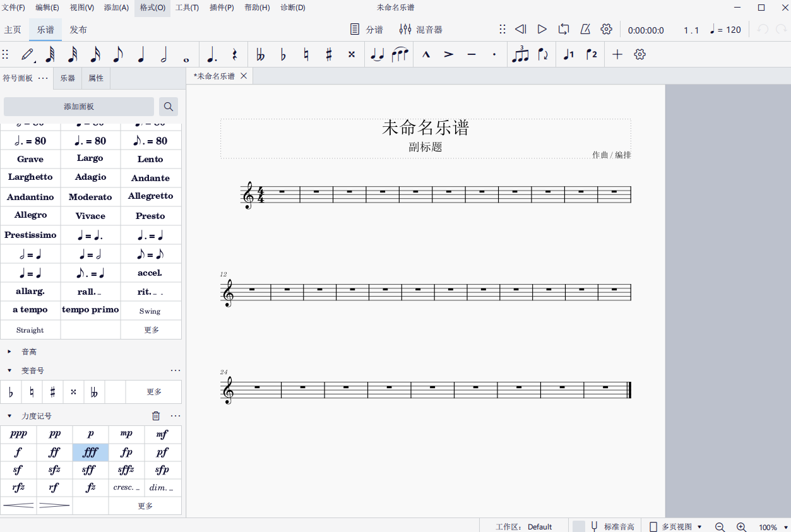Toggle Voice 2 input
The image size is (791, 532).
[x=591, y=55]
